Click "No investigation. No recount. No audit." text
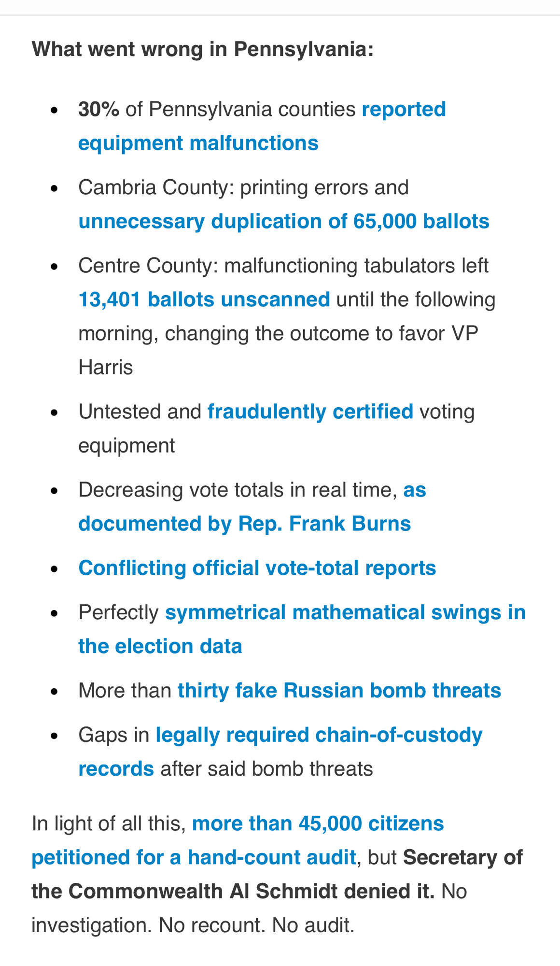 (x=193, y=925)
